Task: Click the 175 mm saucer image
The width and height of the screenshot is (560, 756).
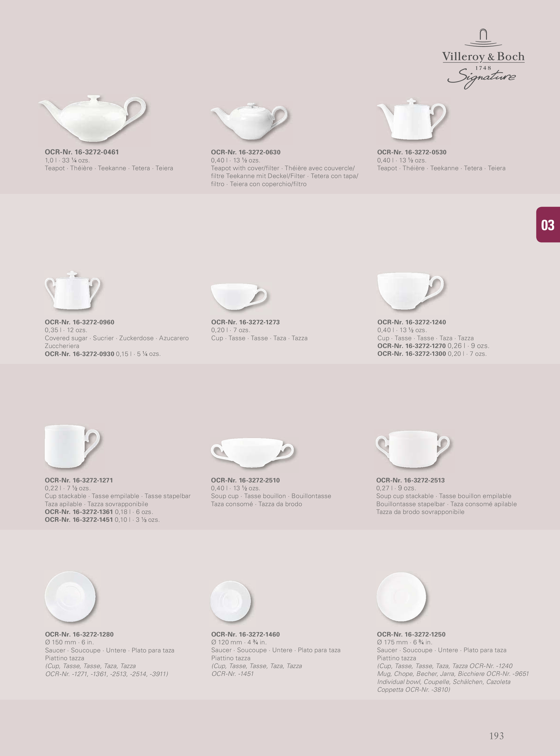Action: point(402,597)
